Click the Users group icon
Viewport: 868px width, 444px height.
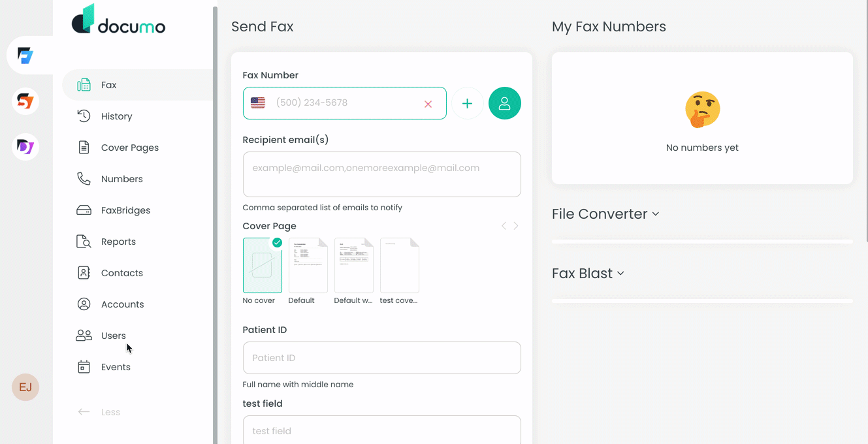84,336
